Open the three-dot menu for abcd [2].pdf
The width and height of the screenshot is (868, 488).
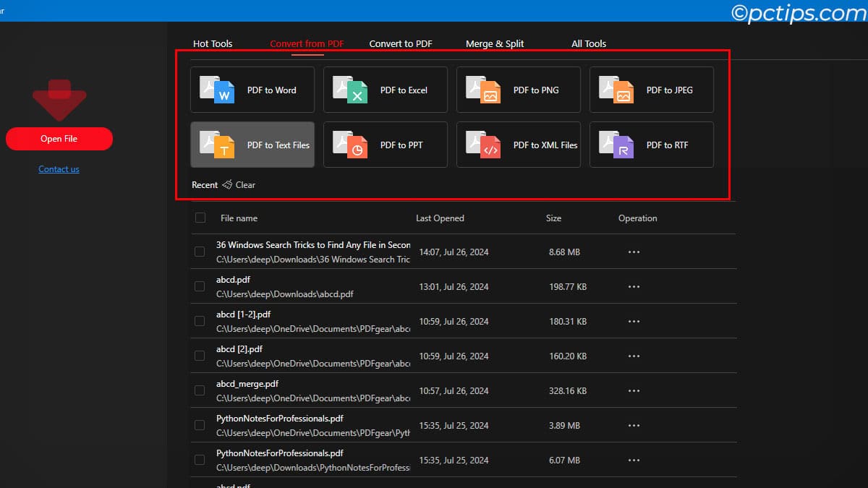tap(634, 356)
